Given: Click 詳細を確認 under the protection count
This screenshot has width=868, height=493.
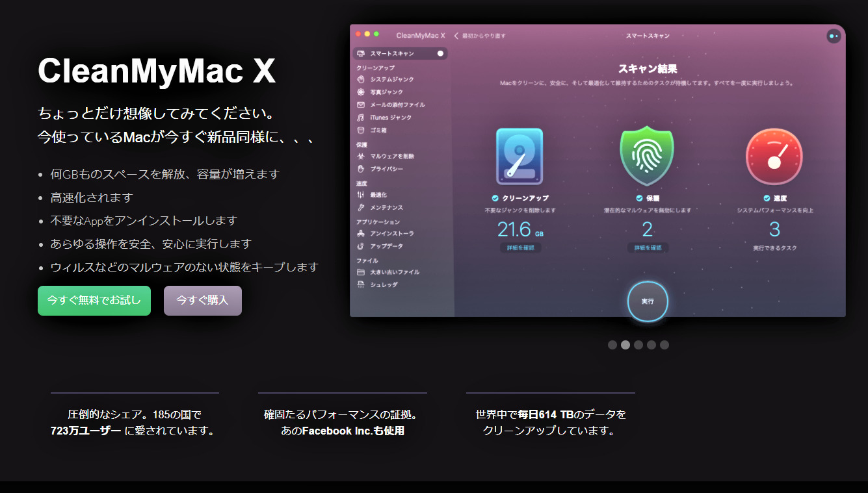Looking at the screenshot, I should (648, 247).
